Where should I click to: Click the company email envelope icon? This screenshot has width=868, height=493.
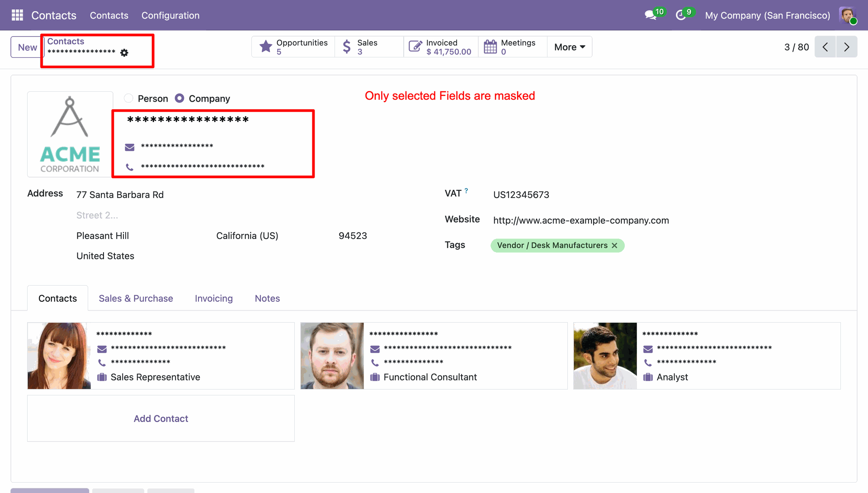130,147
